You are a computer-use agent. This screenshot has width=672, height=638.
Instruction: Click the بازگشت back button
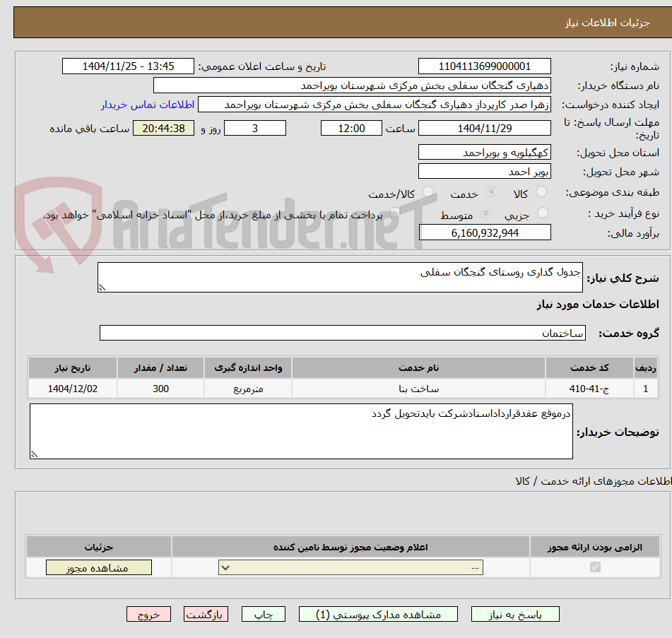click(206, 615)
